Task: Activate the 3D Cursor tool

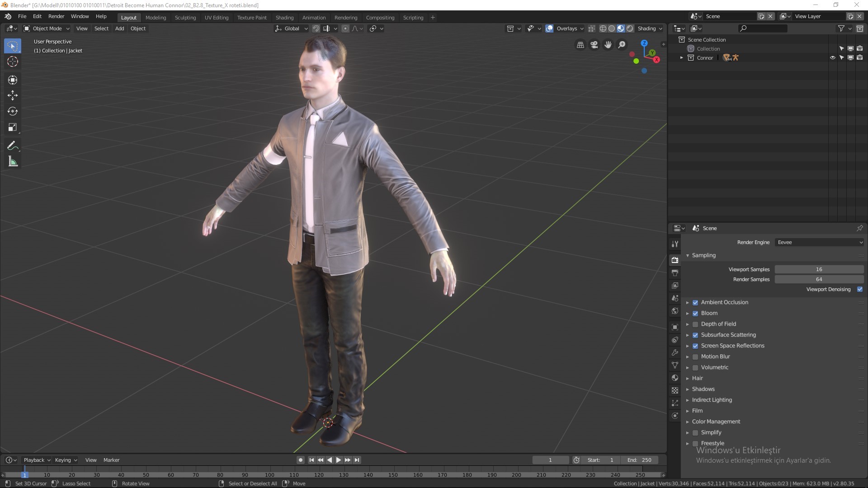Action: (x=13, y=62)
